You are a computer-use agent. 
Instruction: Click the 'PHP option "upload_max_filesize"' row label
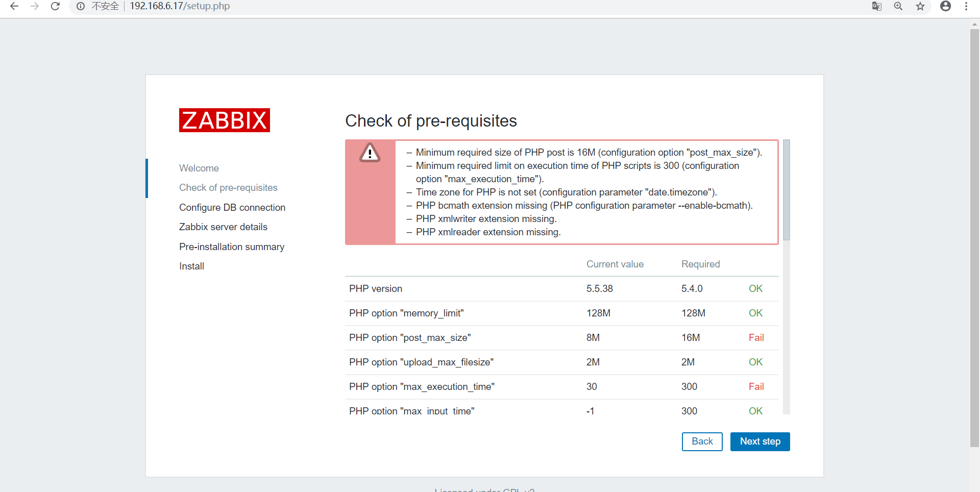(x=421, y=362)
